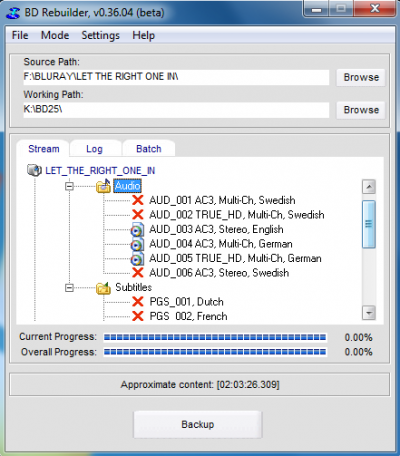Screen dimensions: 400x456
Task: Click the Current Progress bar
Action: tap(215, 337)
